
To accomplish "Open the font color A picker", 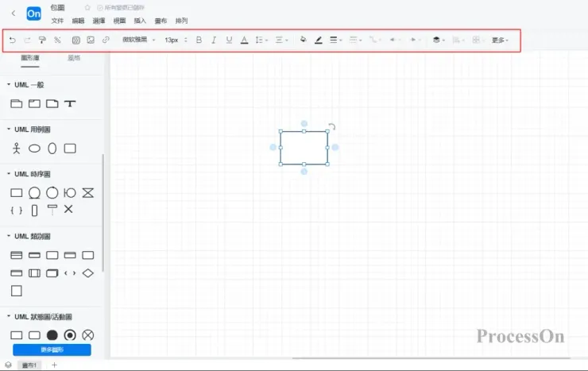I will 244,40.
